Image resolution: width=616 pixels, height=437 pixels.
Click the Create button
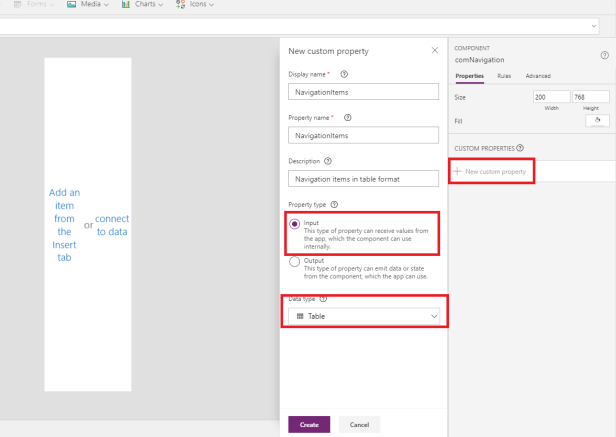pos(309,424)
